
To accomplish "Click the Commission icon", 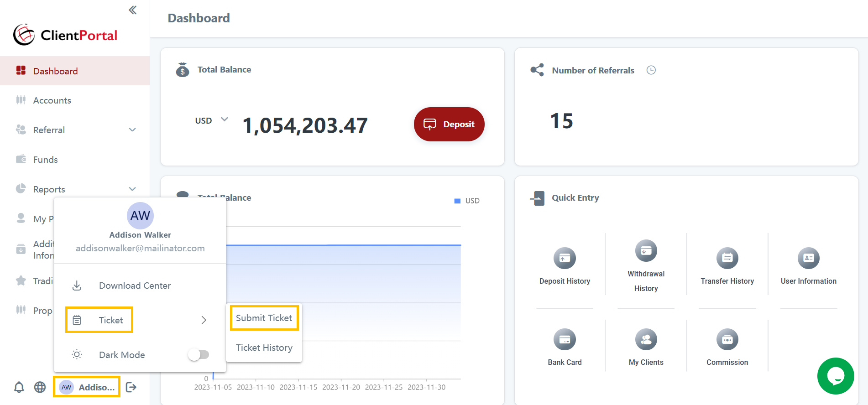I will pos(727,340).
